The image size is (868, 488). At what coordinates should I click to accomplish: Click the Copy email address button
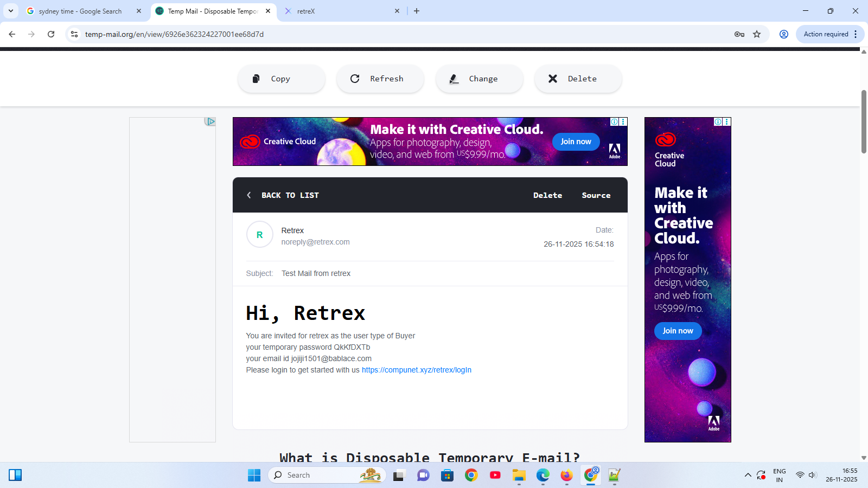coord(281,79)
